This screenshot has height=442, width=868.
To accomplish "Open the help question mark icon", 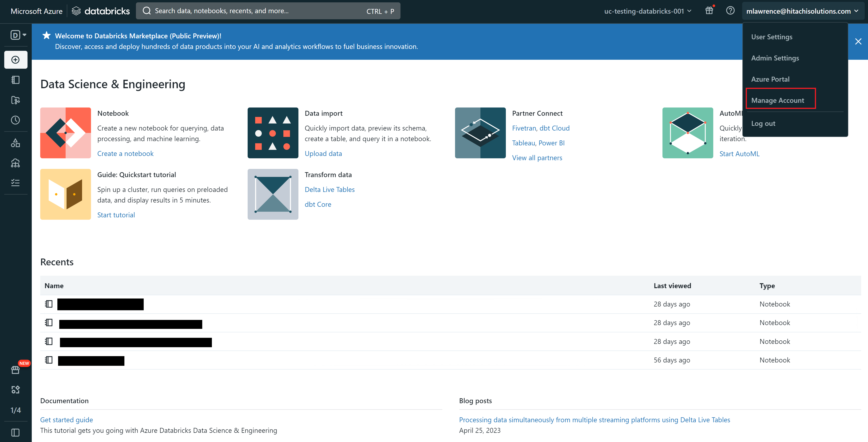I will coord(730,10).
